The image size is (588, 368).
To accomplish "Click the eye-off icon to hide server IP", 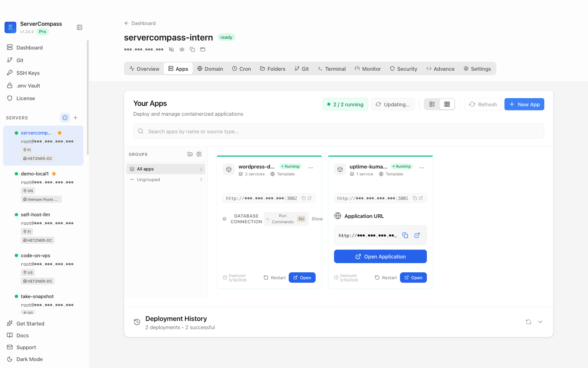I will [171, 49].
